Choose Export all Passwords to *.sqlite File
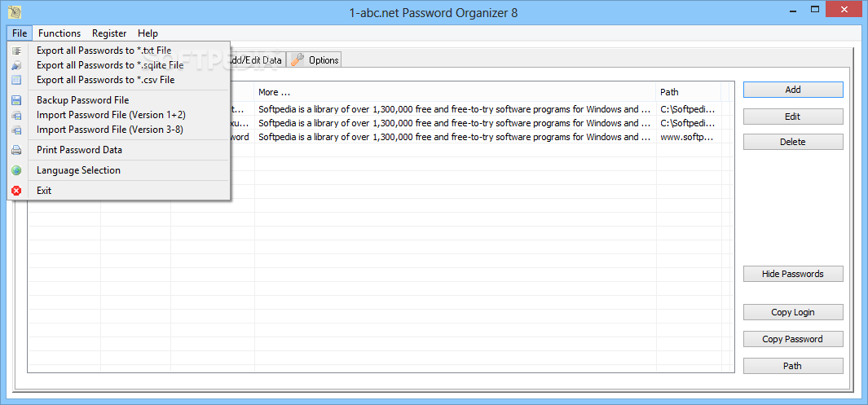 [119, 65]
